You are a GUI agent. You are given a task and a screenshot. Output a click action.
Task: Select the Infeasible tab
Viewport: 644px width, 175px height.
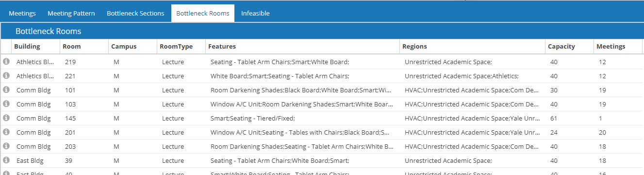point(255,14)
